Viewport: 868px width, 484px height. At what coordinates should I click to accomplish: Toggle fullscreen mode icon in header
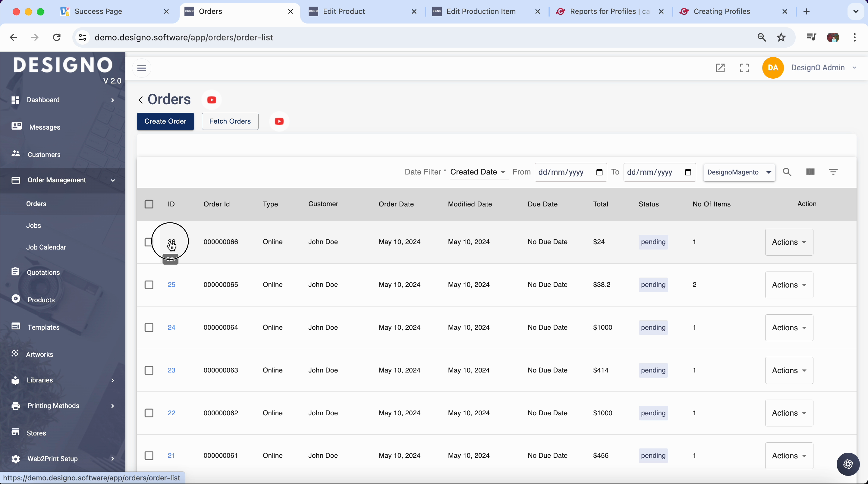[x=744, y=68]
